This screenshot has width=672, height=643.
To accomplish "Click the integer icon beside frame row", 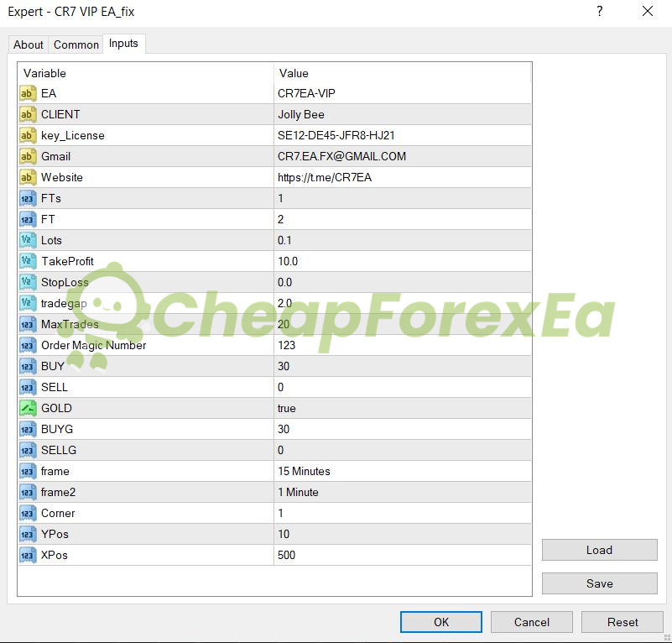I will (x=28, y=471).
